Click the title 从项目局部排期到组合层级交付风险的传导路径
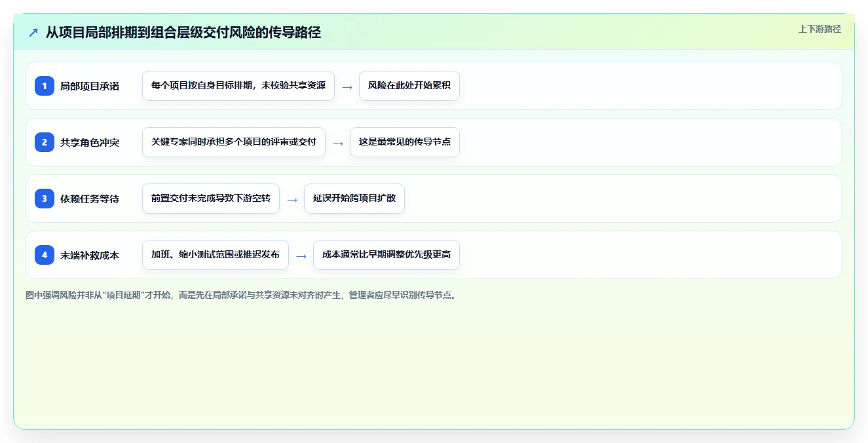This screenshot has height=443, width=868. click(x=183, y=32)
